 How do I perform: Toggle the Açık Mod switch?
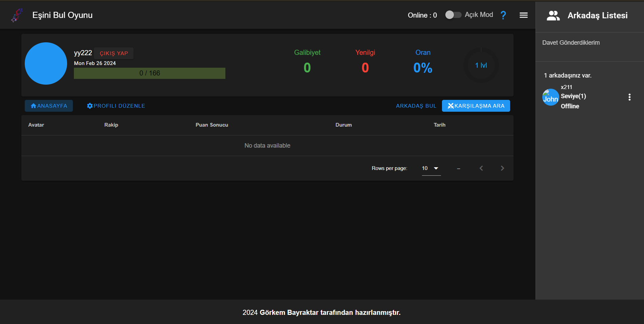[453, 15]
